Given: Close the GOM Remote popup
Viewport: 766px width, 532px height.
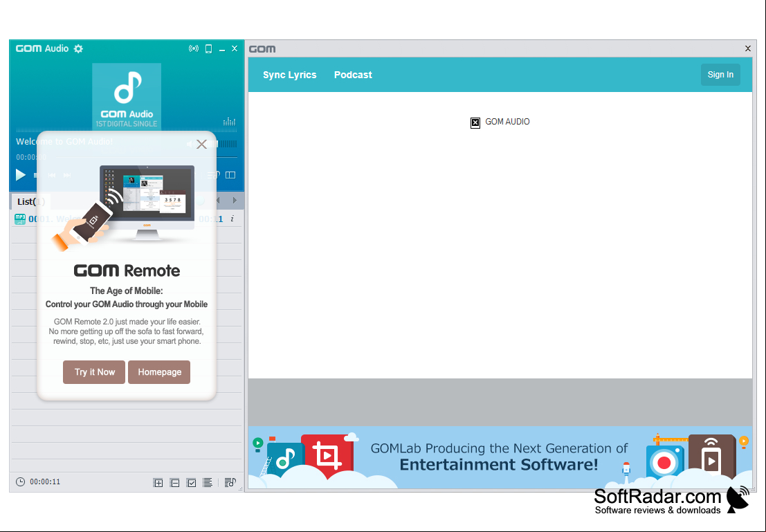Looking at the screenshot, I should tap(201, 144).
